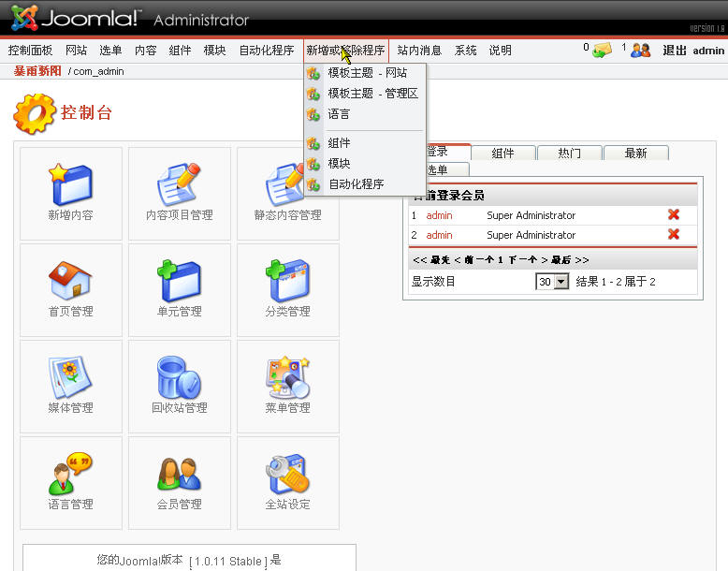
Task: Click the 暴雨骄阳 site name link
Action: (37, 71)
